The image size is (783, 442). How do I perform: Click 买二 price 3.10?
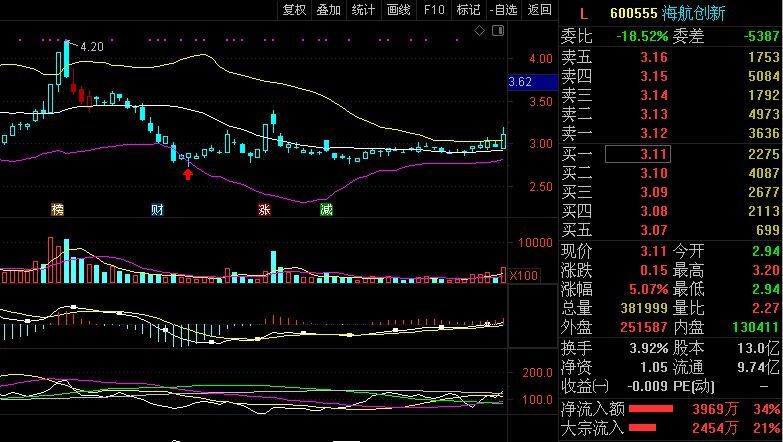[x=654, y=173]
